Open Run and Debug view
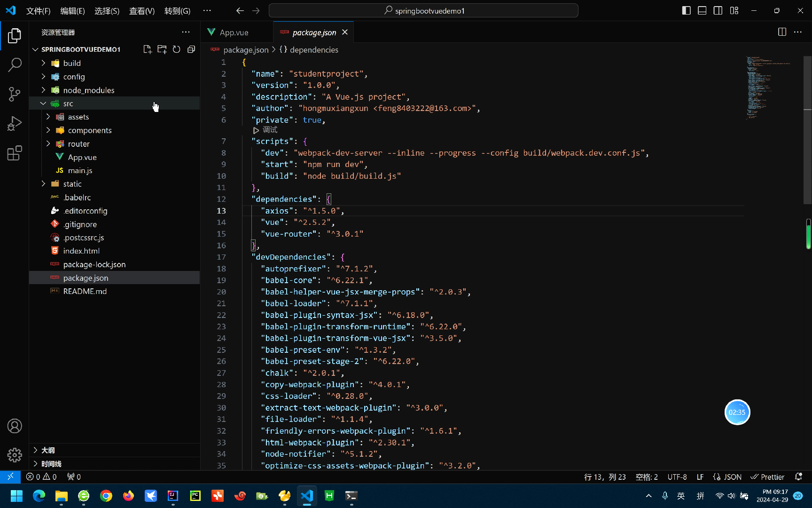Viewport: 812px width, 508px height. [x=15, y=124]
